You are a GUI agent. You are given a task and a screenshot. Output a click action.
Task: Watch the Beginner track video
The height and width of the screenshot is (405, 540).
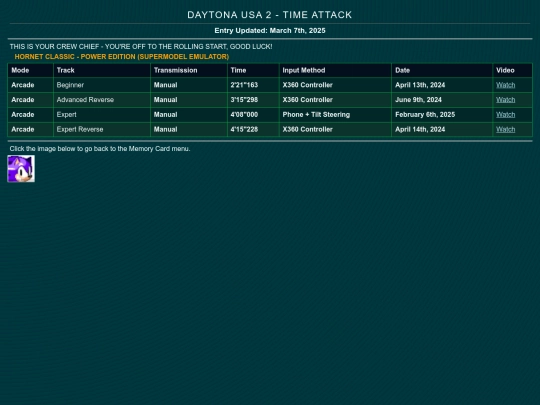[505, 85]
